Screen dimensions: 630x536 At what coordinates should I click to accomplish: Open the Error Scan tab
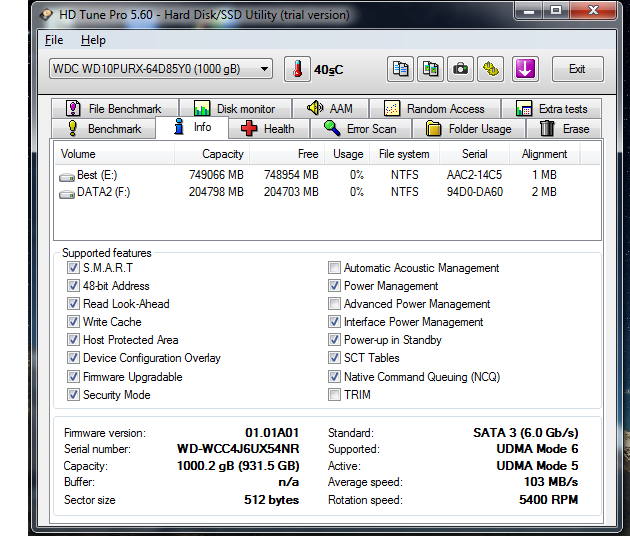(x=360, y=129)
